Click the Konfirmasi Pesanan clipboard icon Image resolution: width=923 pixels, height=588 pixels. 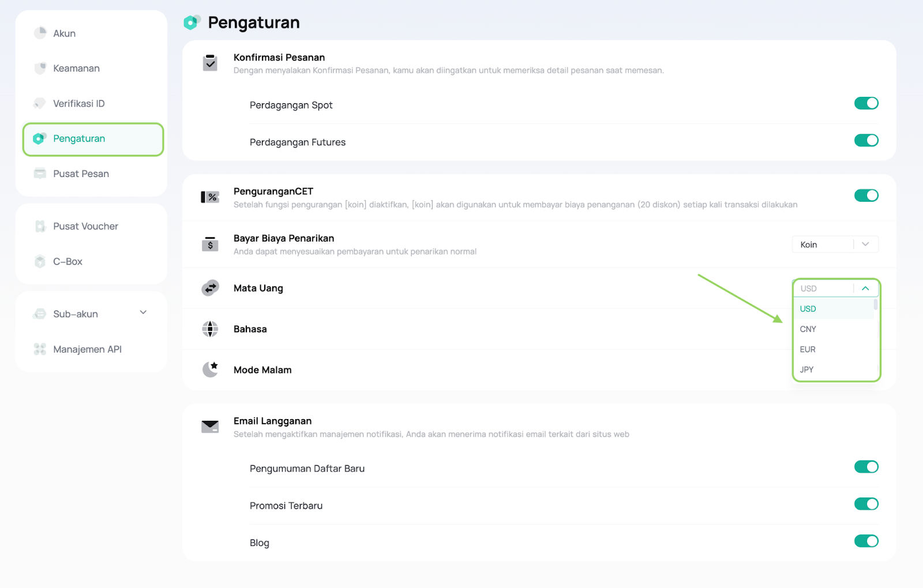[210, 62]
